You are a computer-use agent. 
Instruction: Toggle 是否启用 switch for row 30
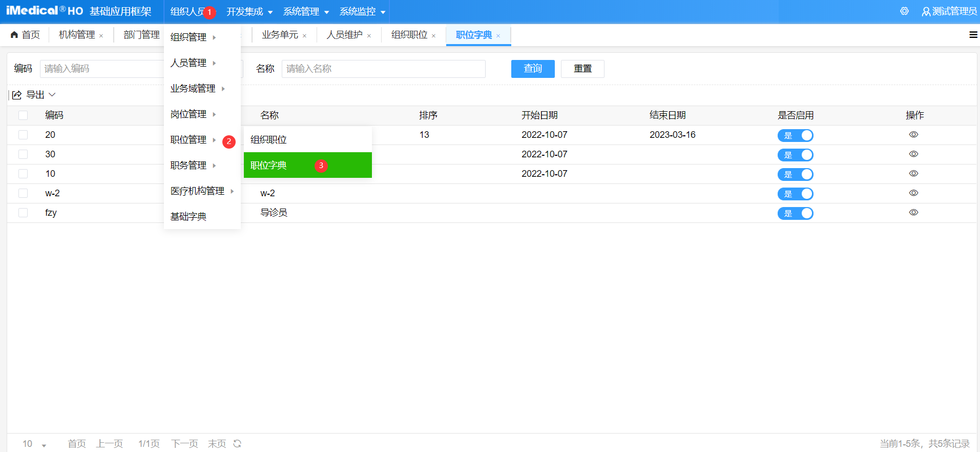pos(796,155)
